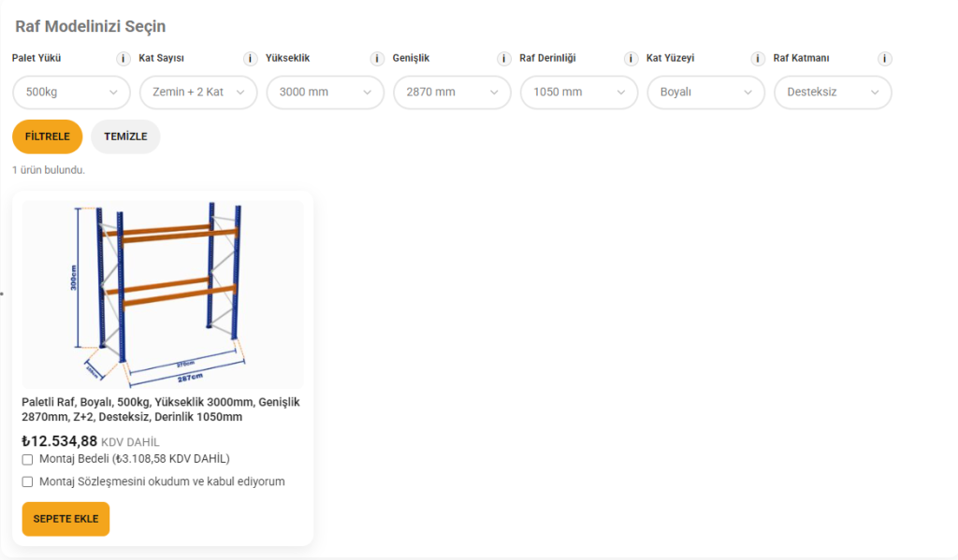The width and height of the screenshot is (958, 560).
Task: Expand the Kat Sayısı dropdown
Action: (198, 93)
